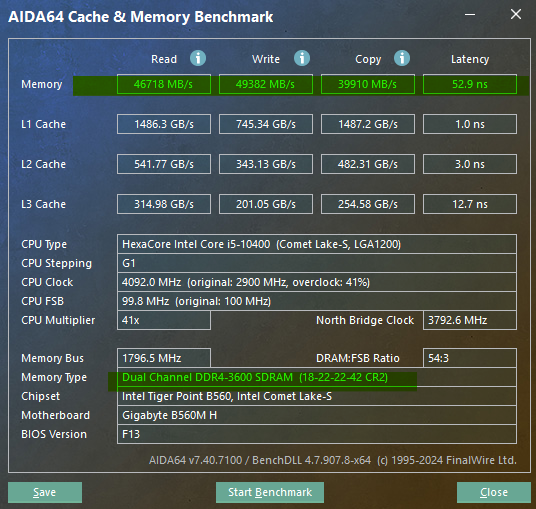Click the Memory Type field DDR4-3600 SDRAM
The height and width of the screenshot is (509, 536).
[x=317, y=377]
